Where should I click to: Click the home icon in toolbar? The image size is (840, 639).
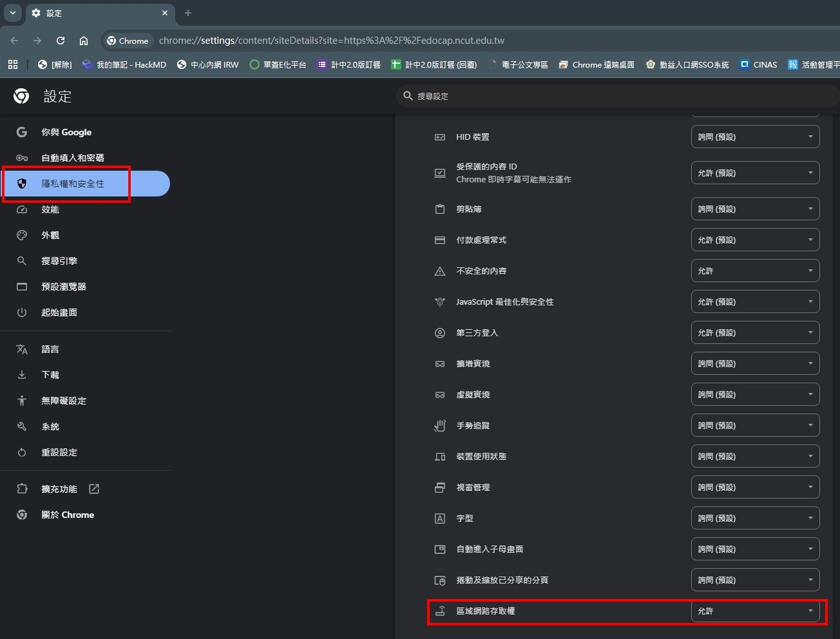84,41
